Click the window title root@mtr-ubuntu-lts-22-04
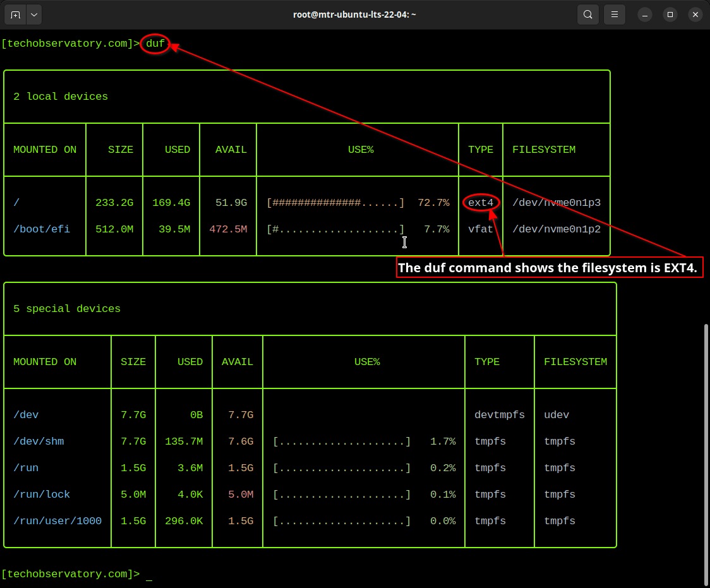This screenshot has width=710, height=588. (354, 15)
